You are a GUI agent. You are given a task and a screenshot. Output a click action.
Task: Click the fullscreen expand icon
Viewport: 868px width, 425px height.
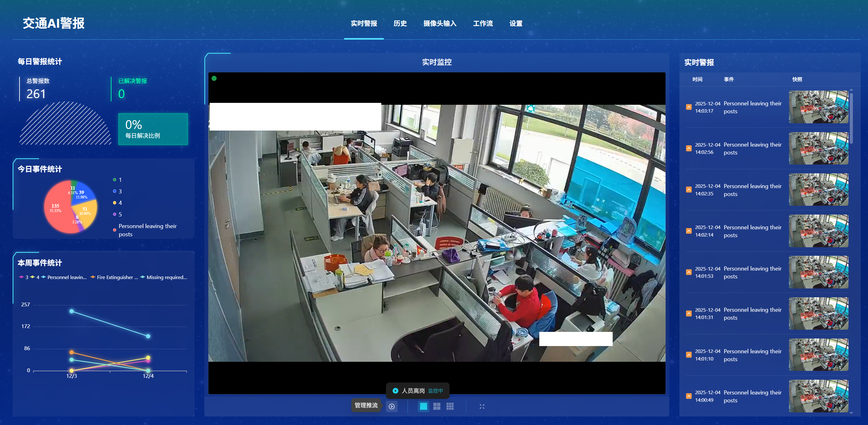pos(482,406)
